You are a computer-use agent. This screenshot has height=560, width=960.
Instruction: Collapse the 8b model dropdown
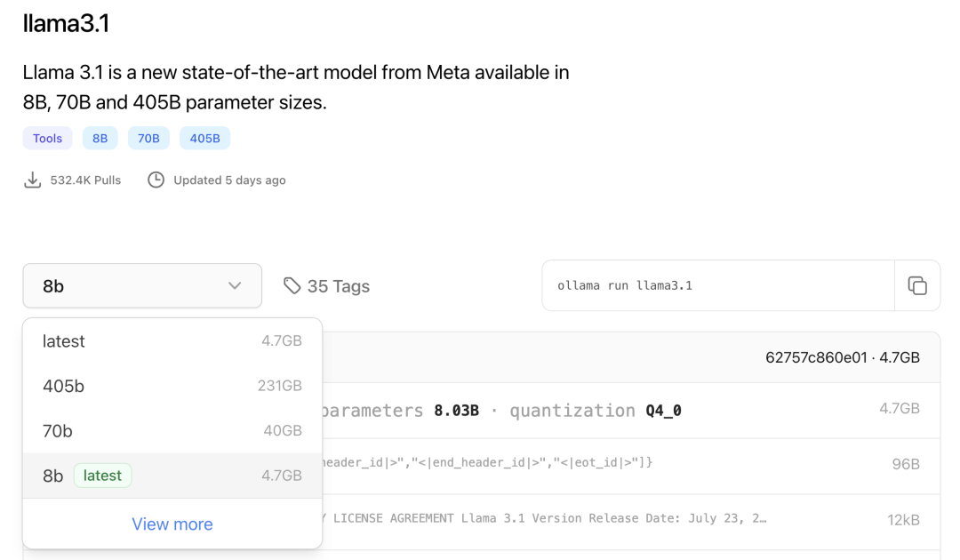tap(142, 286)
